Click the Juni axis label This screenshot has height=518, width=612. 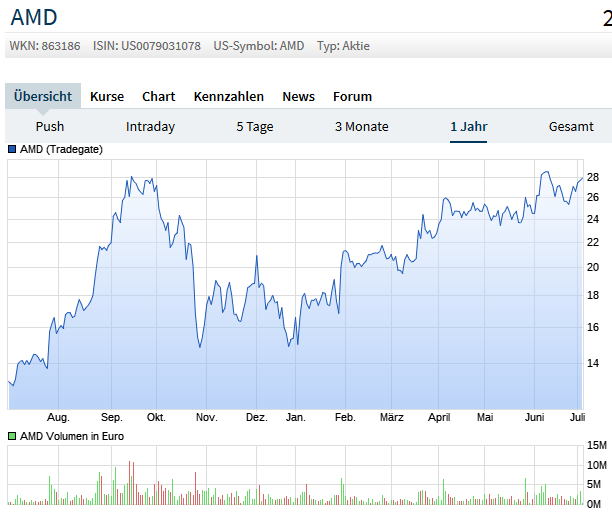[534, 417]
